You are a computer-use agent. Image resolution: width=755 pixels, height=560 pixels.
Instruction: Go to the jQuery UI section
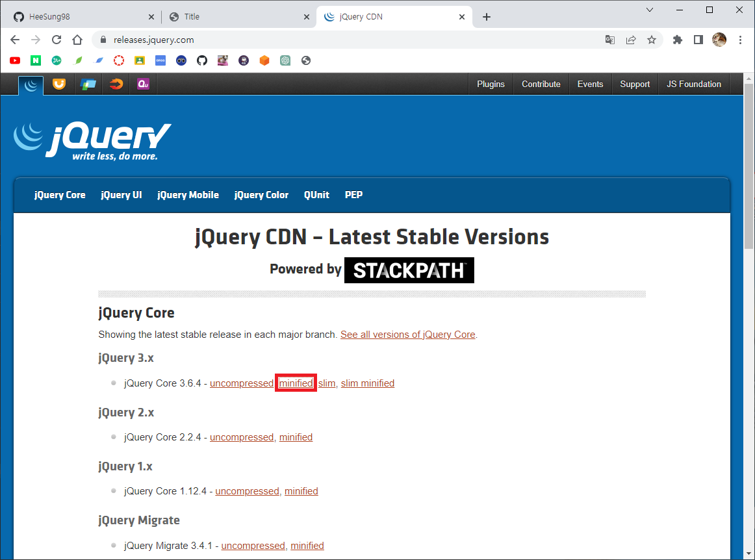[x=122, y=195]
